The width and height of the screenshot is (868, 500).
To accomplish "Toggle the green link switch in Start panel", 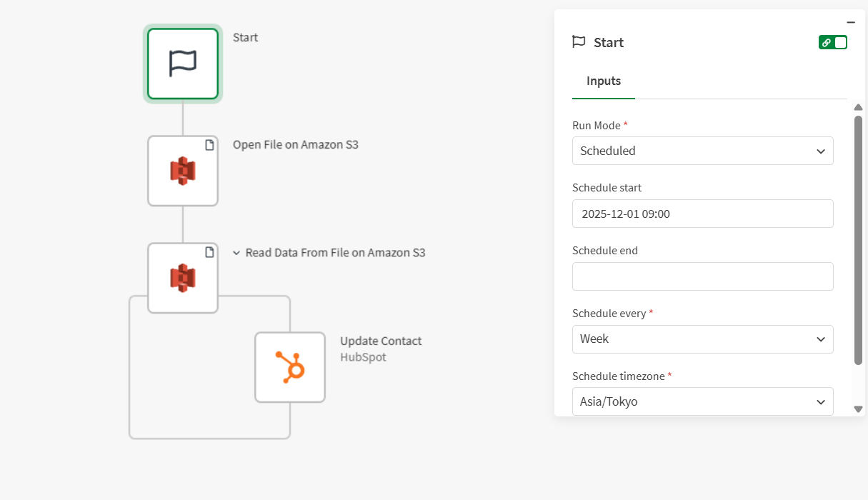I will [x=832, y=42].
